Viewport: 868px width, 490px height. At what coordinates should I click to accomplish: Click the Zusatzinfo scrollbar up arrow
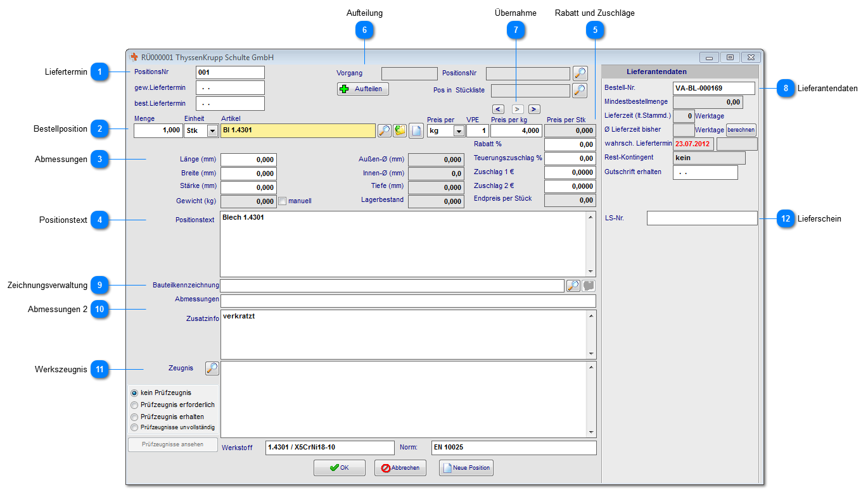(591, 315)
